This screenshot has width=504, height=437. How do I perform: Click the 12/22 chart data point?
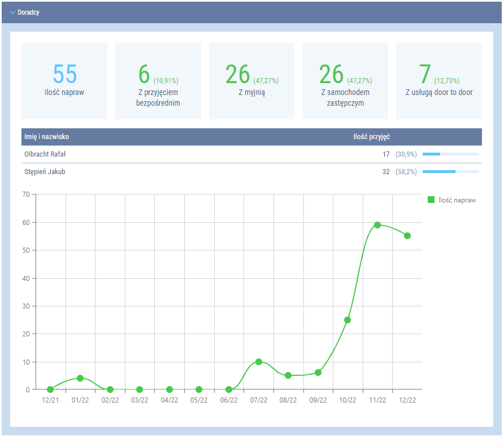(x=407, y=236)
